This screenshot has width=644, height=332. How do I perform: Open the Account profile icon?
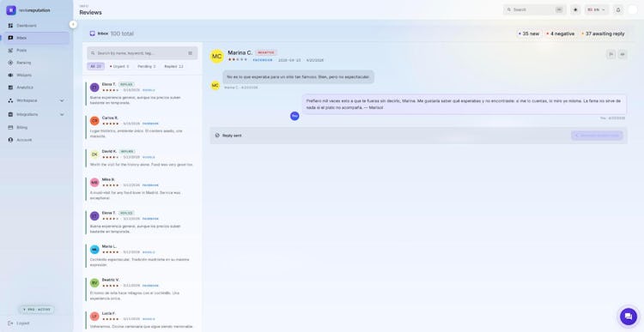pos(10,140)
